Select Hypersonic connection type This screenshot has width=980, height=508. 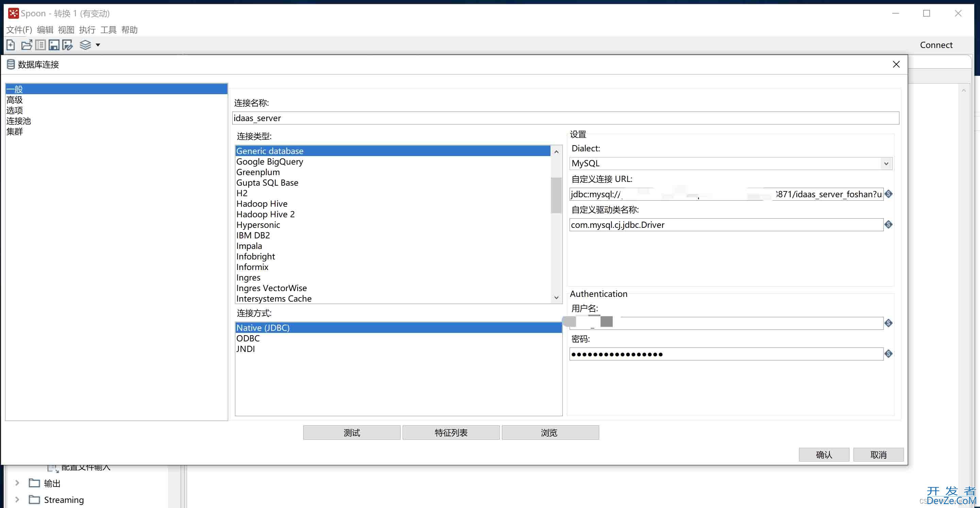(393, 225)
